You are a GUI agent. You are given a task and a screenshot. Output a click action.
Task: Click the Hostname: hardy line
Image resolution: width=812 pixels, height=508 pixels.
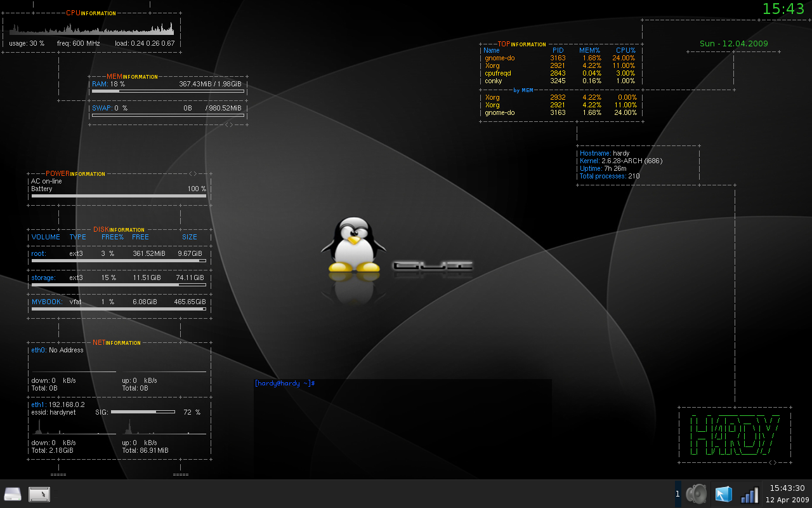click(605, 154)
